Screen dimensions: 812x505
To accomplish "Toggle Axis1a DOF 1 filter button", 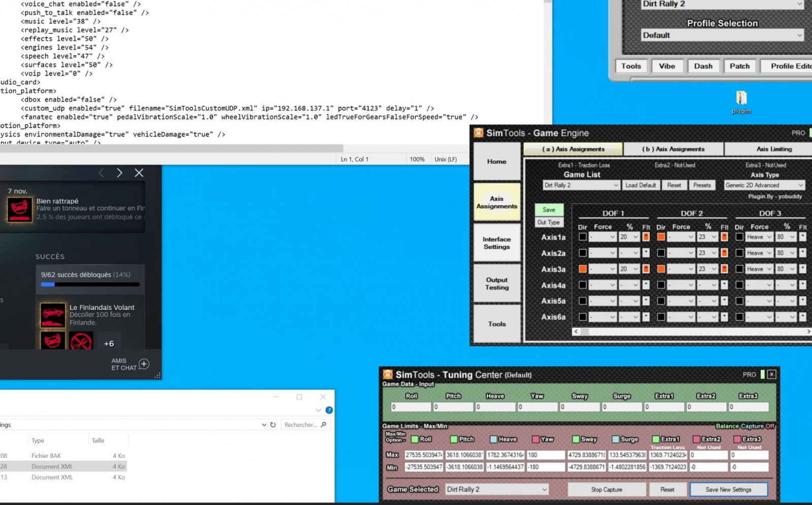I will tap(646, 237).
